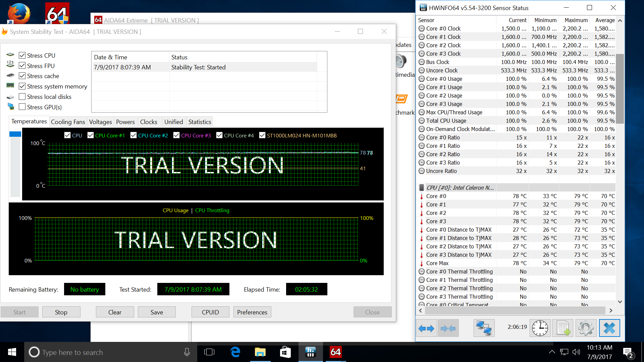Click the HWiNFO clock reset timer icon
Screen dimensions: 644x362
pyautogui.click(x=540, y=328)
